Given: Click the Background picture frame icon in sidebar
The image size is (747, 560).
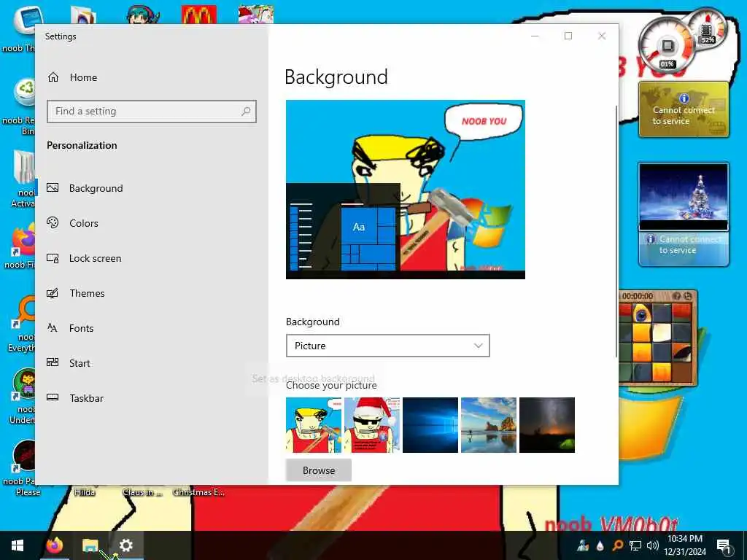Looking at the screenshot, I should pos(53,187).
